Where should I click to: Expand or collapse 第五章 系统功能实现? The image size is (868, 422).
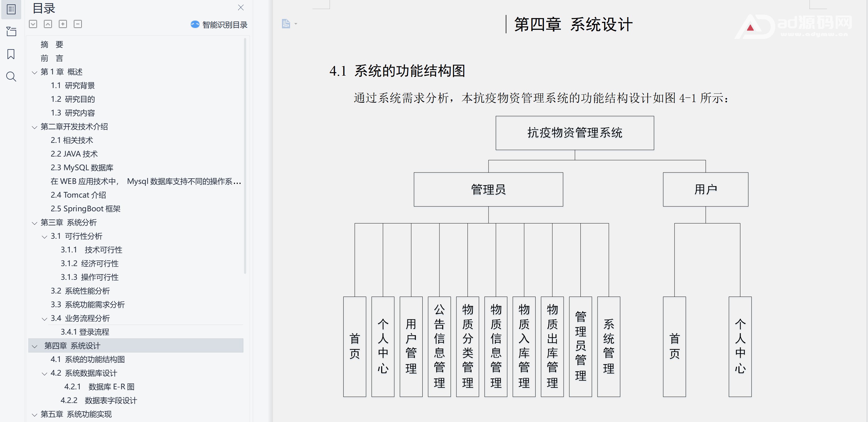pyautogui.click(x=34, y=415)
